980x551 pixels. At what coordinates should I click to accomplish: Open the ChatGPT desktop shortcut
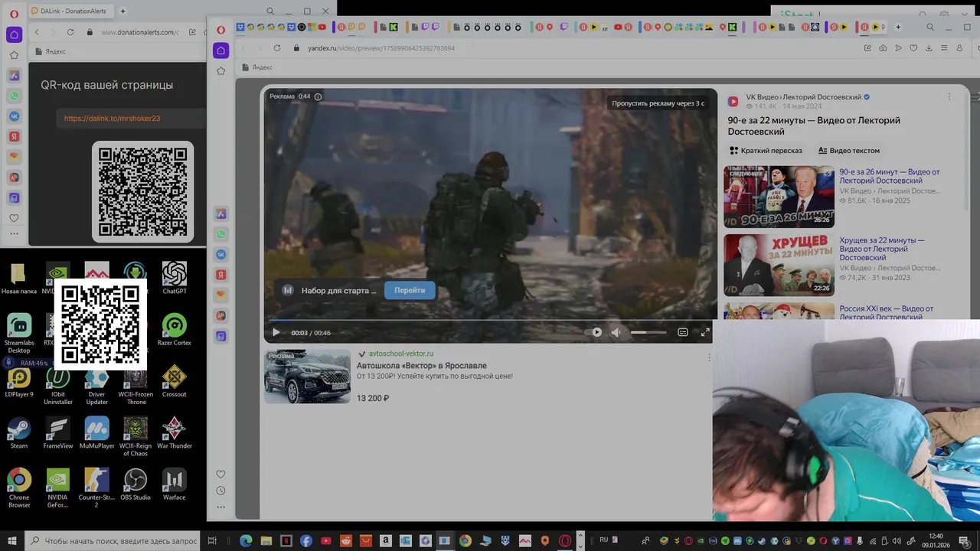(x=175, y=277)
